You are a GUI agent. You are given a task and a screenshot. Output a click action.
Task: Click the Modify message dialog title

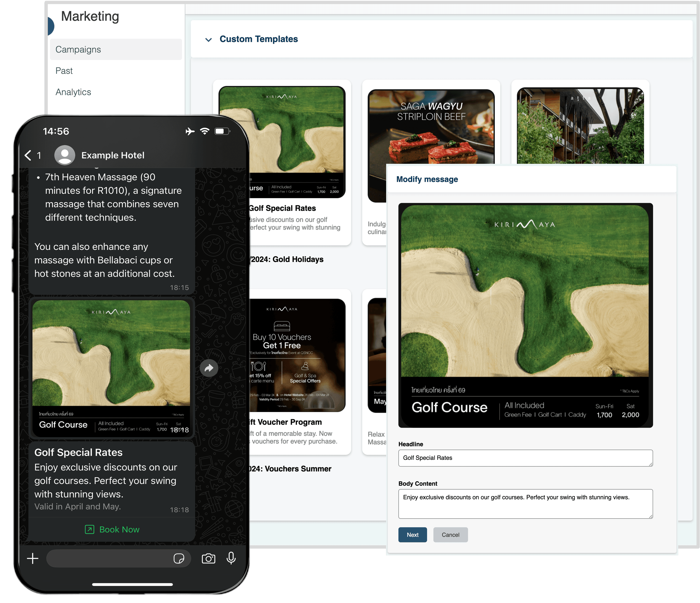427,179
